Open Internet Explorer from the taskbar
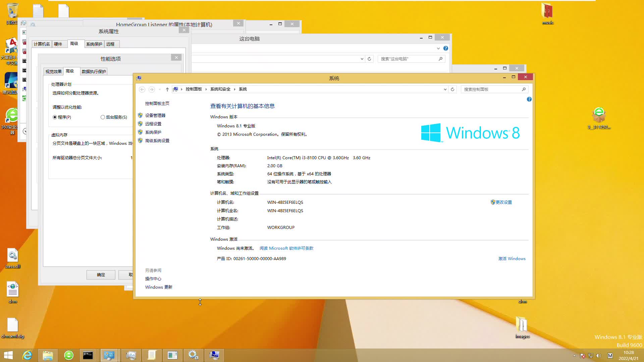644x362 pixels. (x=27, y=355)
